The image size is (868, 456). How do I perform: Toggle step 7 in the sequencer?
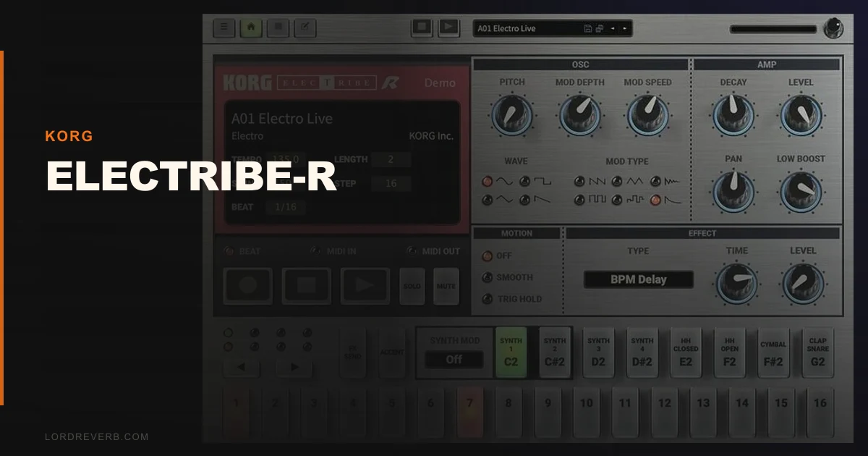(469, 412)
